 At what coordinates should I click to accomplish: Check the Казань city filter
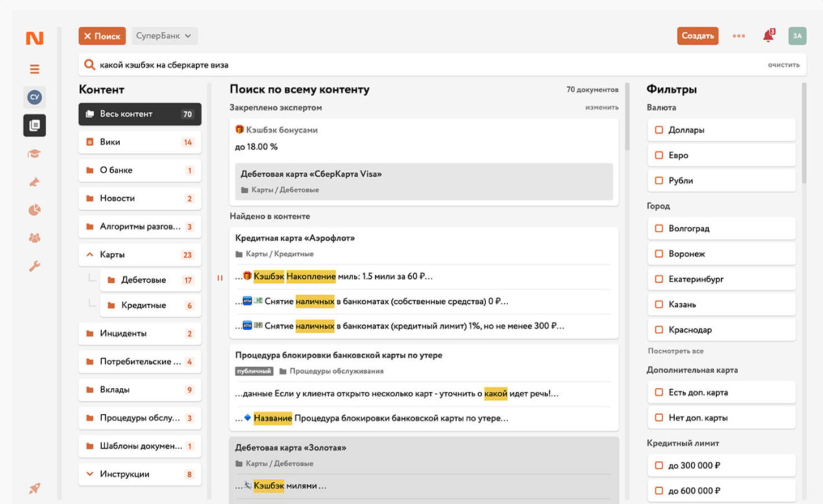pos(659,304)
